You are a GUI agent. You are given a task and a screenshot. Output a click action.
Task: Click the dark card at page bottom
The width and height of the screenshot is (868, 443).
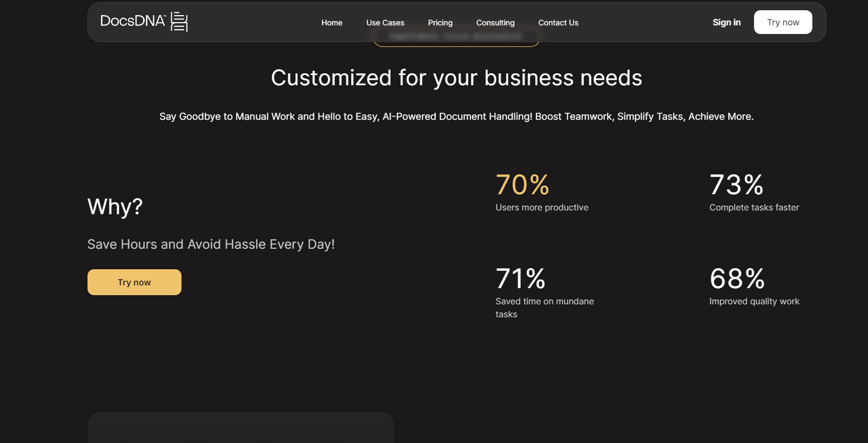tap(240, 428)
